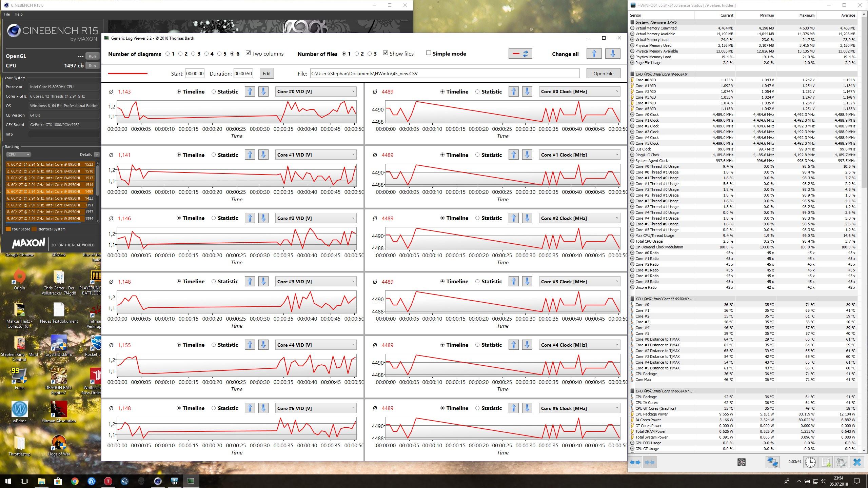This screenshot has height=488, width=868.
Task: Uncheck the Two columns checkbox
Action: click(x=248, y=53)
